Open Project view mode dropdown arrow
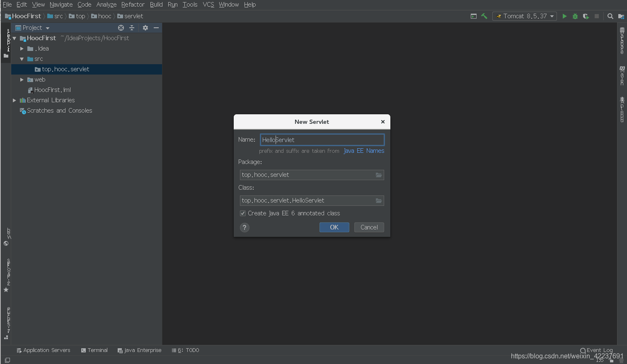This screenshot has width=627, height=364. click(x=48, y=28)
